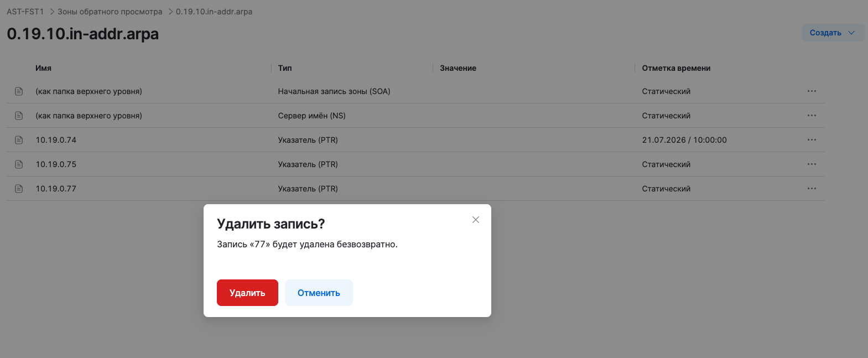This screenshot has width=868, height=358.
Task: Open the actions menu for NS record row
Action: pos(812,116)
